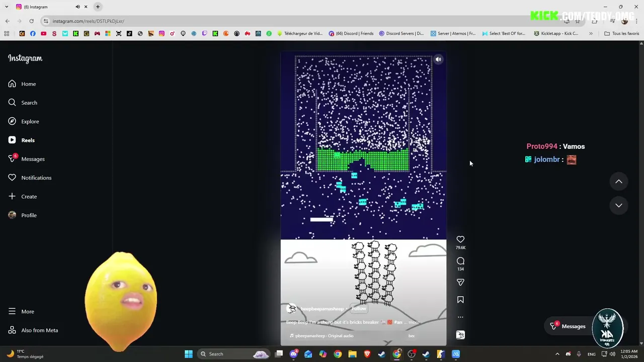The width and height of the screenshot is (644, 362).
Task: Open Home in Instagram sidebar
Action: click(22, 84)
